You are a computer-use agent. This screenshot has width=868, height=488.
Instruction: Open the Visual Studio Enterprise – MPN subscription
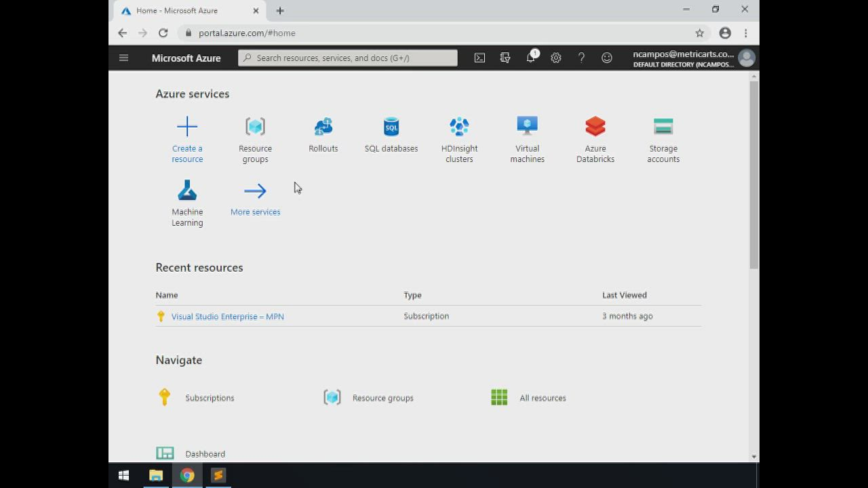pos(227,317)
